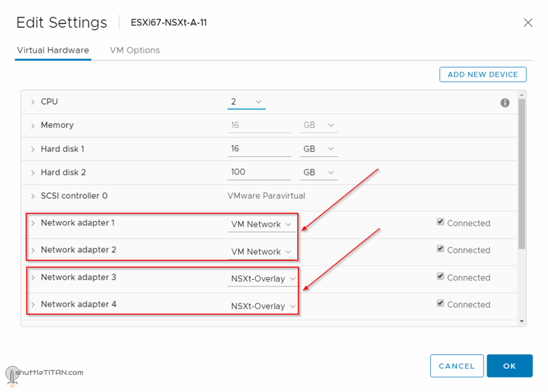Select the Virtual Hardware tab
Viewport: 548px width, 392px height.
(53, 50)
